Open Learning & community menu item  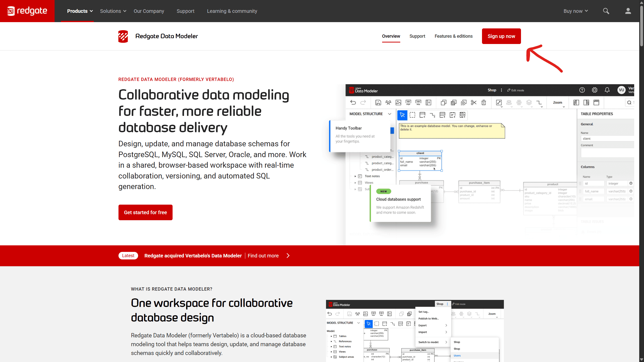[x=232, y=11]
